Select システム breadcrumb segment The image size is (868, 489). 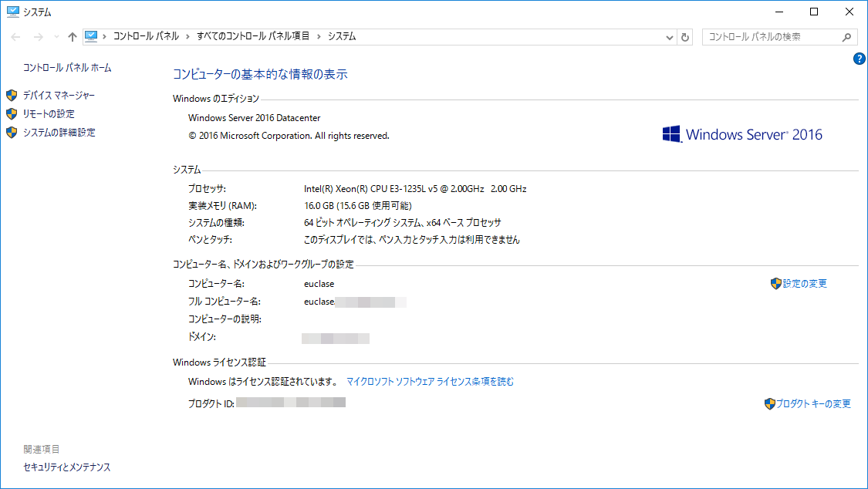[342, 36]
